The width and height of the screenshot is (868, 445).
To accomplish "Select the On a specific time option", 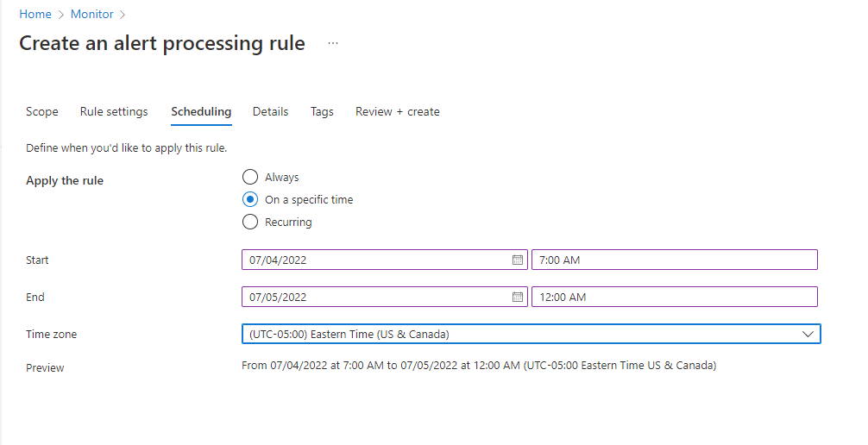I will pos(250,199).
